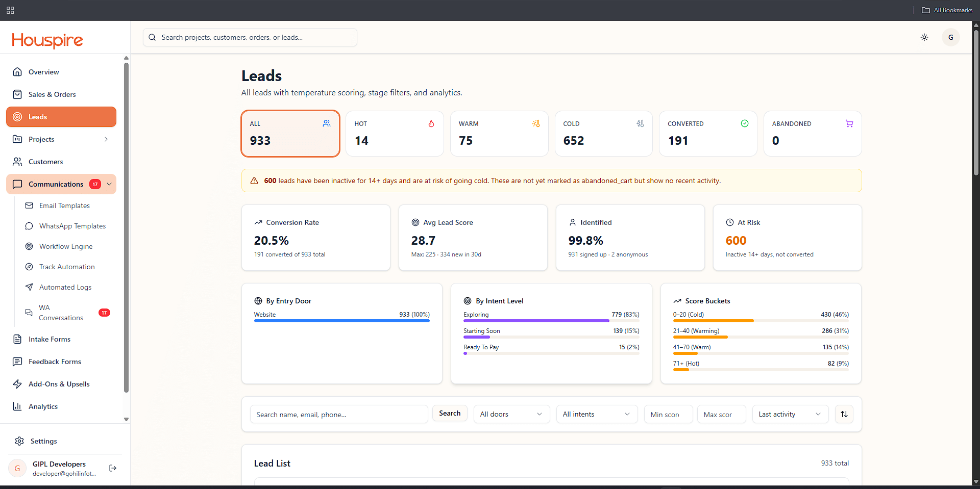Image resolution: width=980 pixels, height=489 pixels.
Task: Click the WhatsApp Templates chat icon
Action: click(x=29, y=226)
